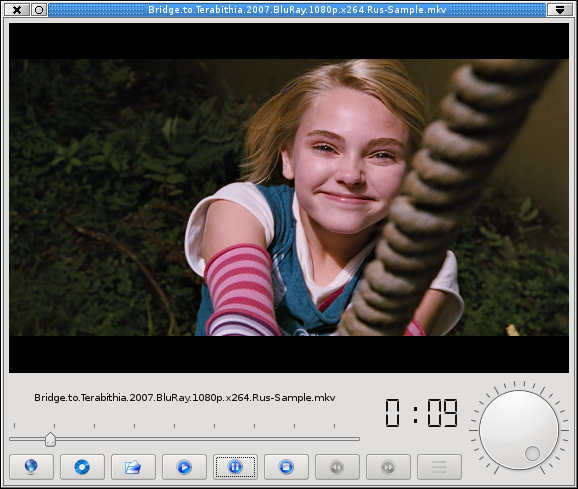Image resolution: width=578 pixels, height=489 pixels.
Task: Click the small indicator dot on the volume knob
Action: [532, 453]
